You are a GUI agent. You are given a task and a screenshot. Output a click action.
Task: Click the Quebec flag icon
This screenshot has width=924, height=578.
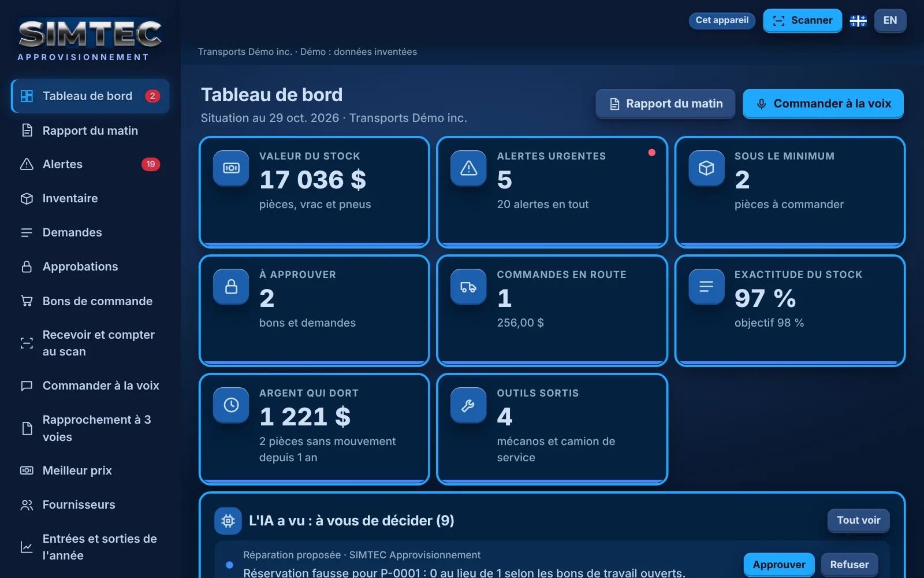(x=858, y=21)
